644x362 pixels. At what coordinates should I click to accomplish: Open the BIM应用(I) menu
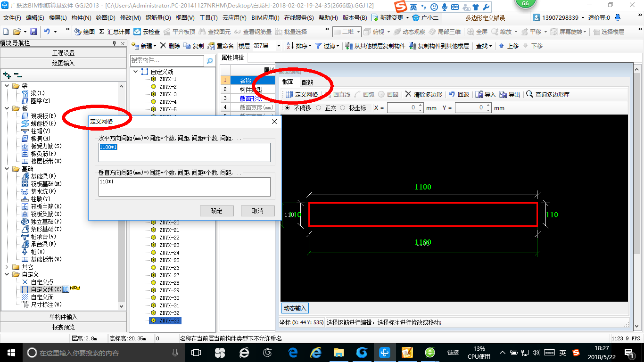coord(265,18)
